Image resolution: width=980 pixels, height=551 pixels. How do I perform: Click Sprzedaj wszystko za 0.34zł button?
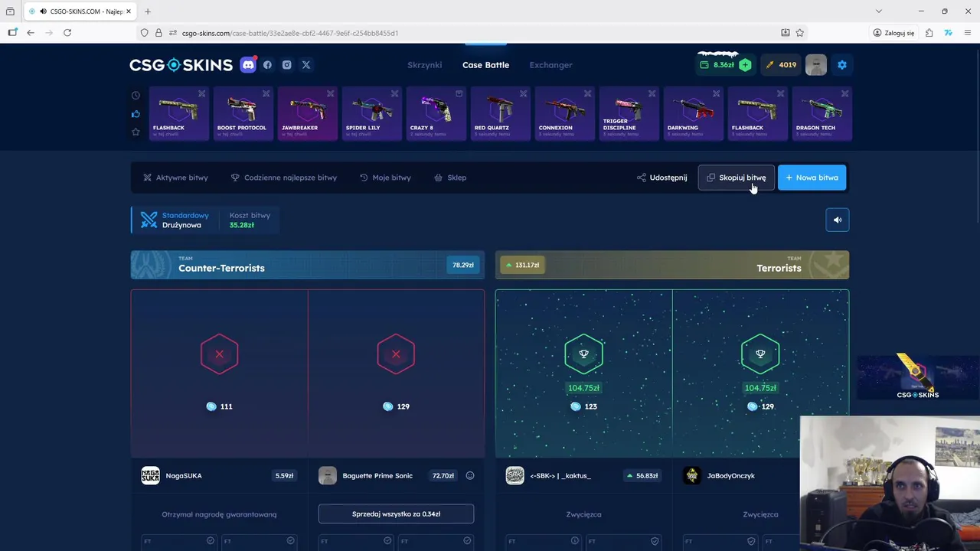tap(396, 514)
